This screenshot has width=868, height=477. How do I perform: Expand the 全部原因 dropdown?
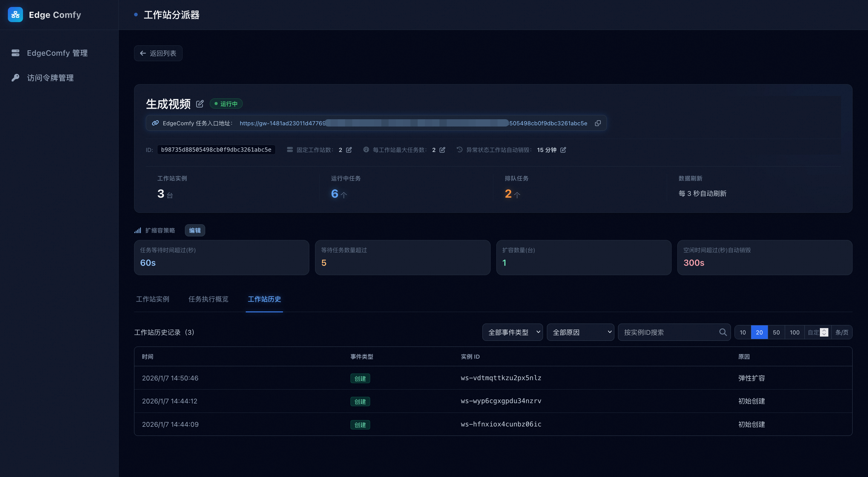point(580,332)
